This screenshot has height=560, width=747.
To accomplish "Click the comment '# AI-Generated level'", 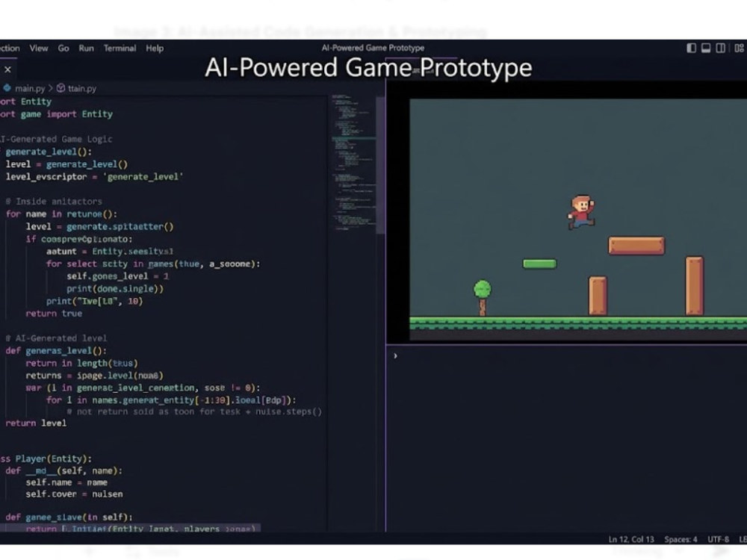I will pos(56,338).
